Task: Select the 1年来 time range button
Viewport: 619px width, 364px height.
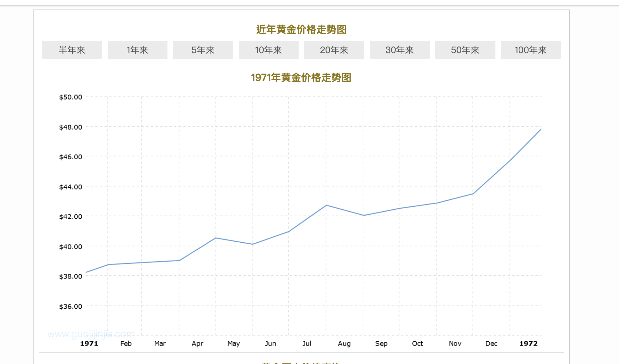Action: pyautogui.click(x=137, y=50)
